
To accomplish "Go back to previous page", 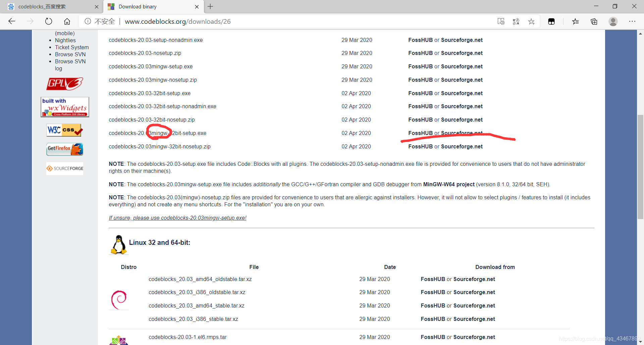I will point(12,21).
